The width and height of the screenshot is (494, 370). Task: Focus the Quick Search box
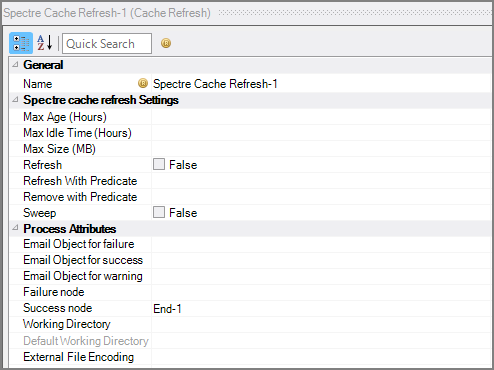107,43
